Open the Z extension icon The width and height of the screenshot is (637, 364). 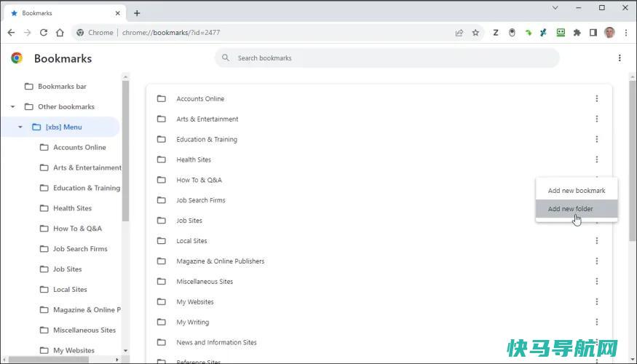pyautogui.click(x=496, y=33)
